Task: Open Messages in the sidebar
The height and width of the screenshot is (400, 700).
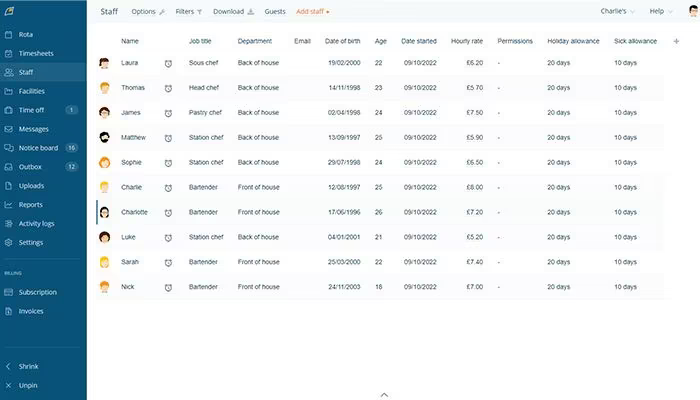Action: pyautogui.click(x=33, y=129)
